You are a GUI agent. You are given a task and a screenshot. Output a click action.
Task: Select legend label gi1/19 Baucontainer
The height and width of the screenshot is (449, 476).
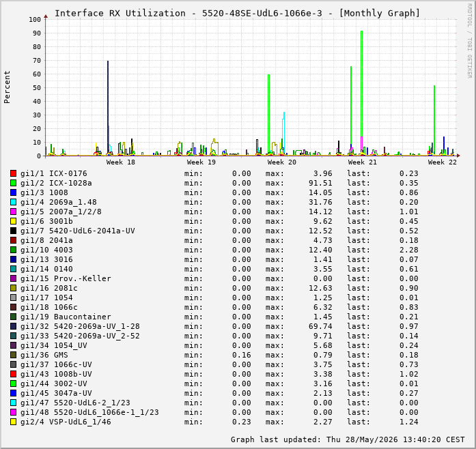(66, 317)
